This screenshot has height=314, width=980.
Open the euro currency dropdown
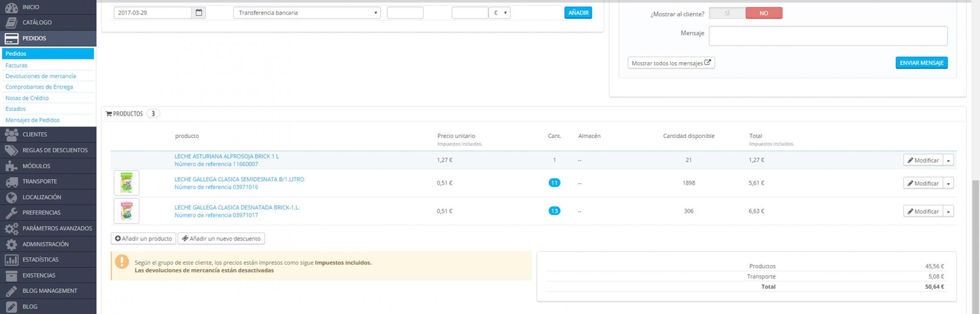[x=499, y=13]
